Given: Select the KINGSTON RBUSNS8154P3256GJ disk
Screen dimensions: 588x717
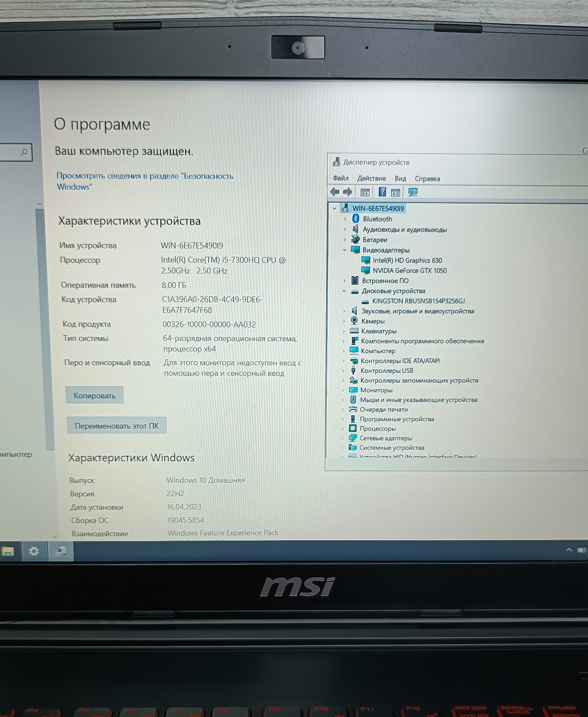Looking at the screenshot, I should pos(418,301).
